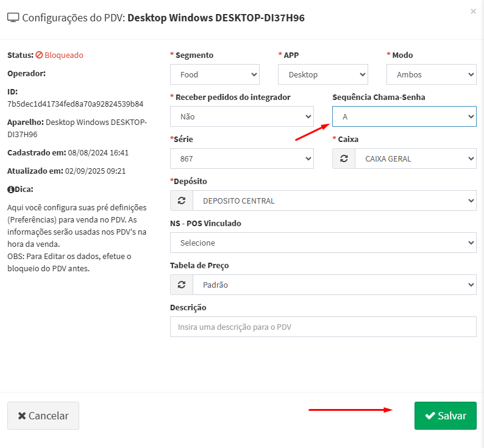Open the Depósito dropdown showing DEPOSITO CENTRAL
Image resolution: width=484 pixels, height=448 pixels.
click(x=334, y=201)
